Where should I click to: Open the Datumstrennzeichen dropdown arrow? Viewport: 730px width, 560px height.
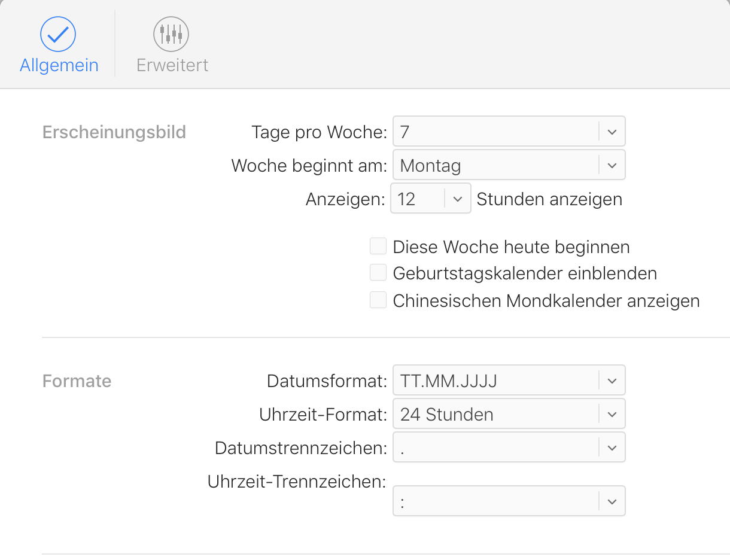coord(612,448)
